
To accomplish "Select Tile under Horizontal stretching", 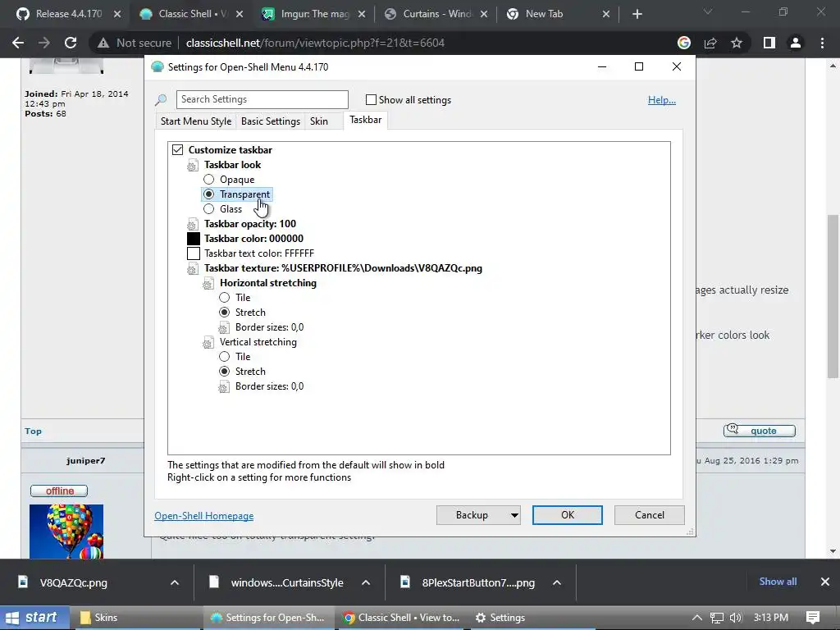I will point(225,297).
